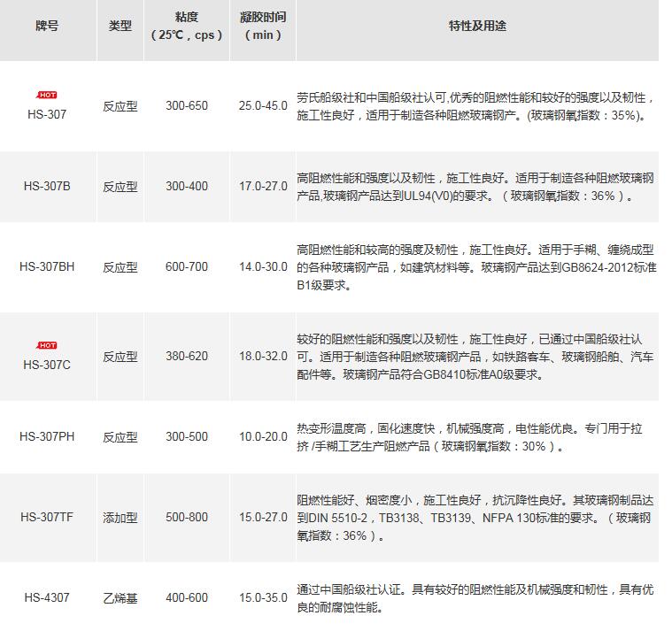This screenshot has width=672, height=631.
Task: Click the 10.0-20.0 gel time value
Action: [x=263, y=437]
